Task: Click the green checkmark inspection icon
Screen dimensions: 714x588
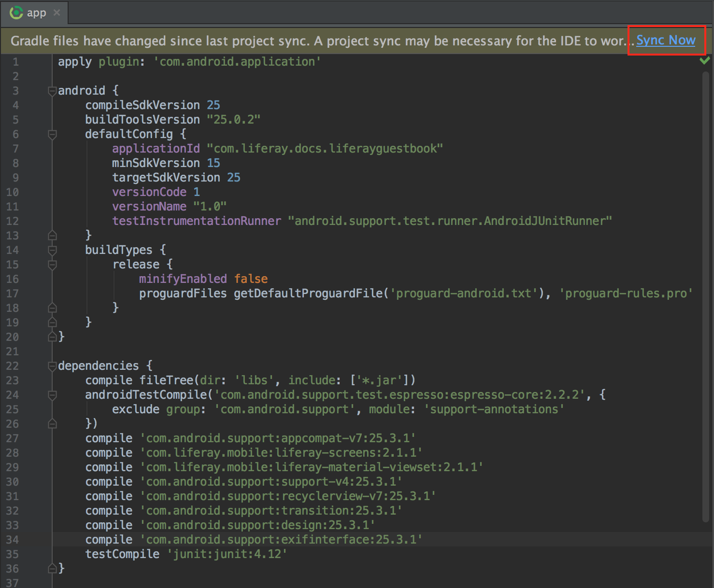Action: [705, 60]
